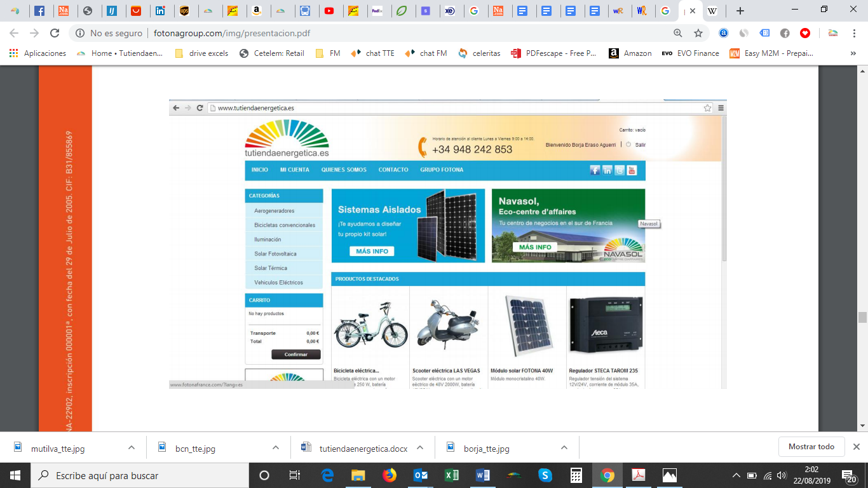868x488 pixels.
Task: Open the Photos app from taskbar
Action: [670, 475]
